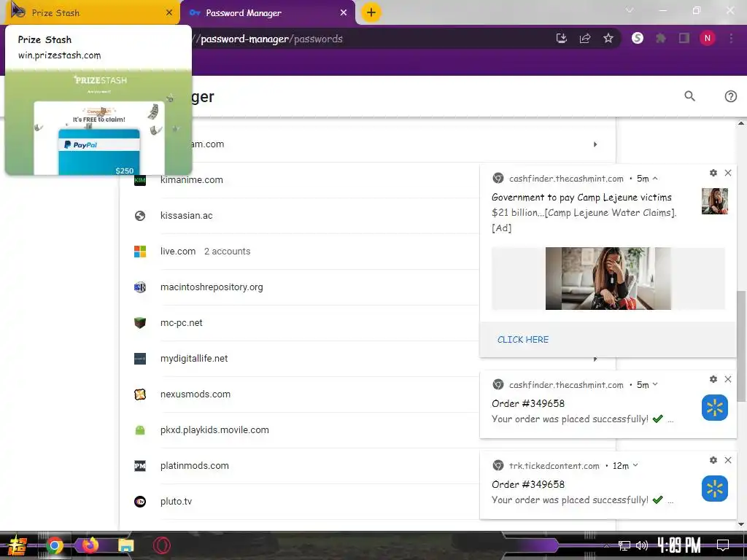Click the platinmods.com PM favicon
Image resolution: width=747 pixels, height=560 pixels.
(x=140, y=466)
